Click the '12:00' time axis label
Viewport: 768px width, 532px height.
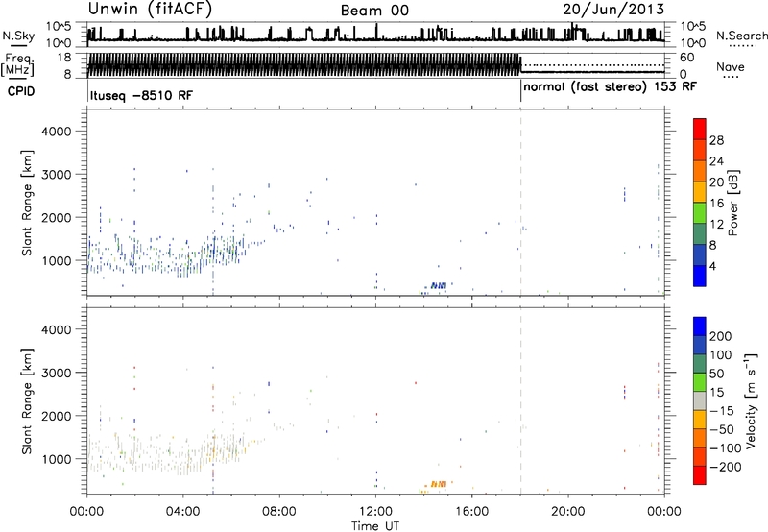(375, 512)
